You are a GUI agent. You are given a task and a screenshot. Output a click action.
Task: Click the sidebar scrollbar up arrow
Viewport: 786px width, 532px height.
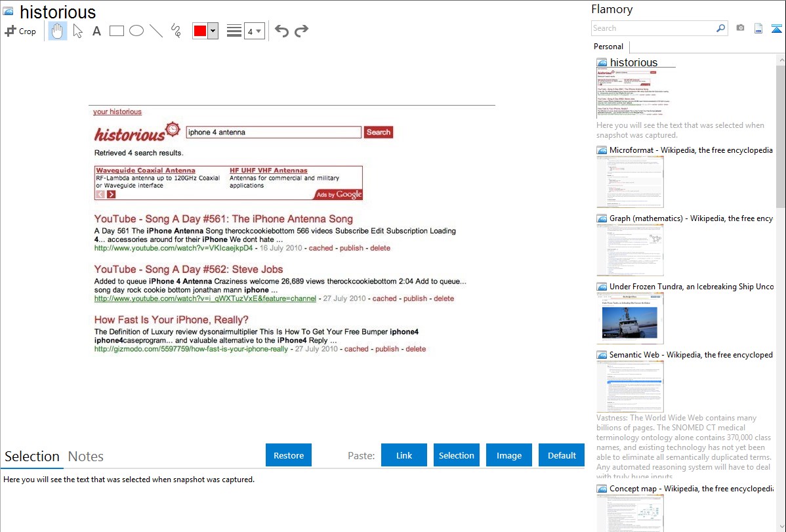pyautogui.click(x=781, y=60)
